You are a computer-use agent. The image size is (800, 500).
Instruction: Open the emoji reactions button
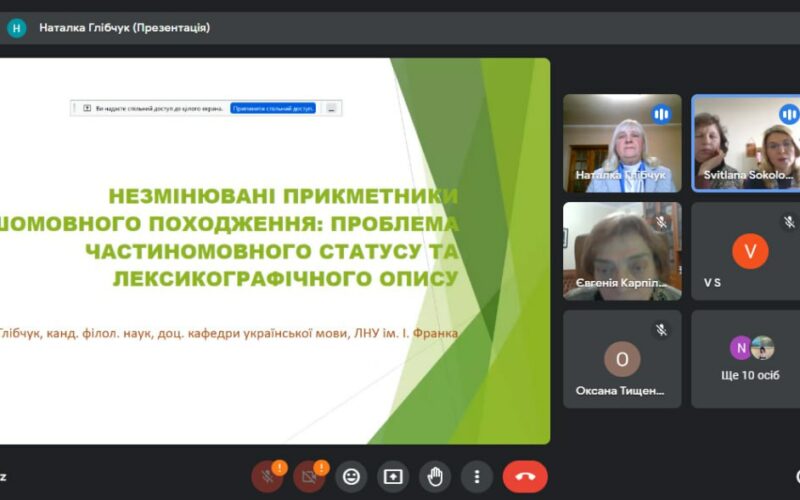351,476
